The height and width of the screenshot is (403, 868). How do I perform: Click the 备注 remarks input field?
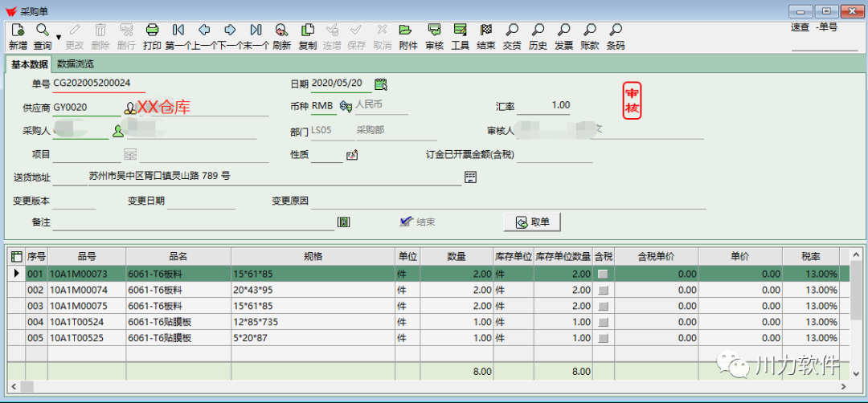click(x=193, y=222)
